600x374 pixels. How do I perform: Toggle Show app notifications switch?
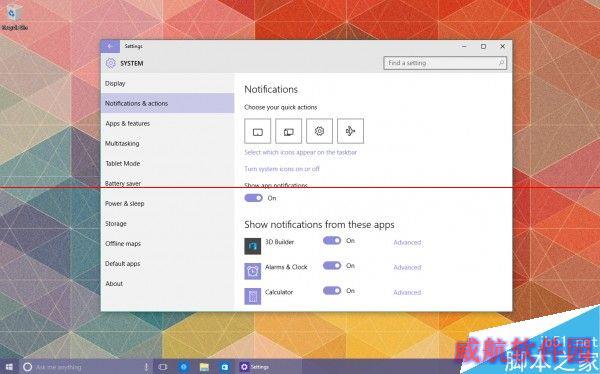tap(254, 198)
